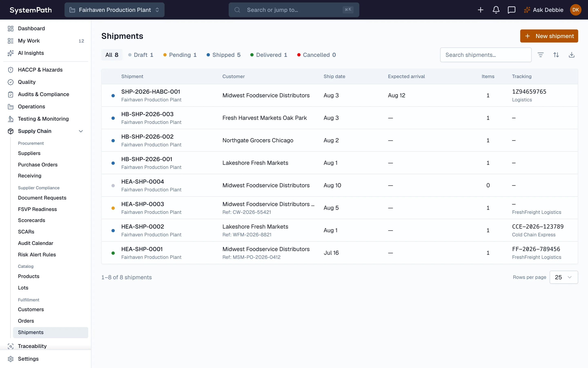The height and width of the screenshot is (368, 588).
Task: Filter by Draft status tab
Action: pyautogui.click(x=141, y=55)
